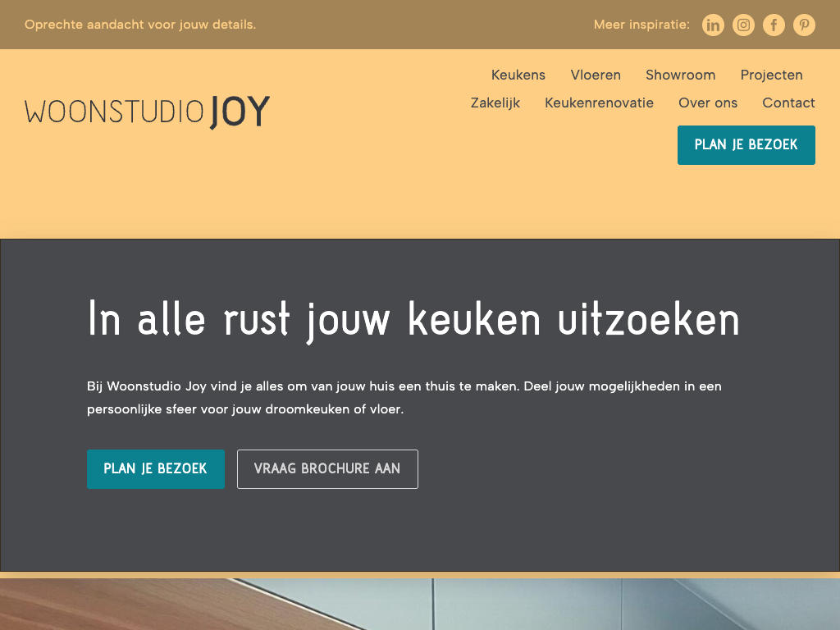Navigate to the Zakelijk page

tap(495, 103)
